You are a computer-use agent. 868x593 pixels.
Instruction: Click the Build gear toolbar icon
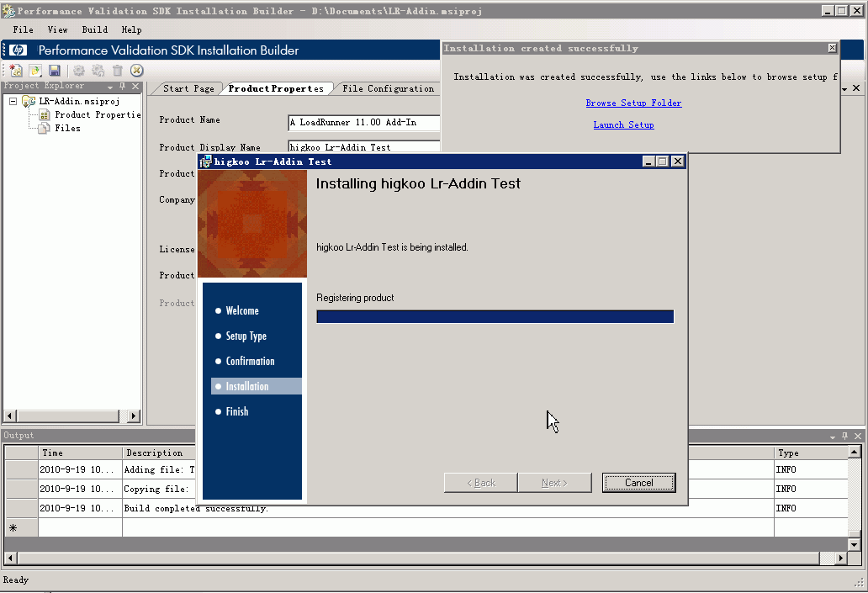(x=79, y=71)
